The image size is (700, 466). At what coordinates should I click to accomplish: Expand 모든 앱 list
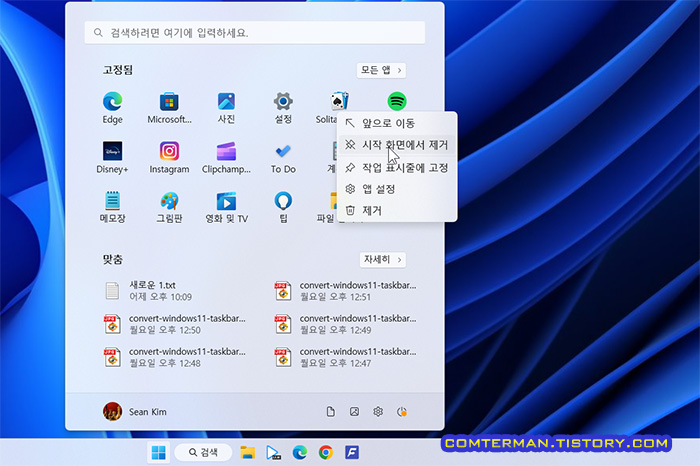[381, 70]
